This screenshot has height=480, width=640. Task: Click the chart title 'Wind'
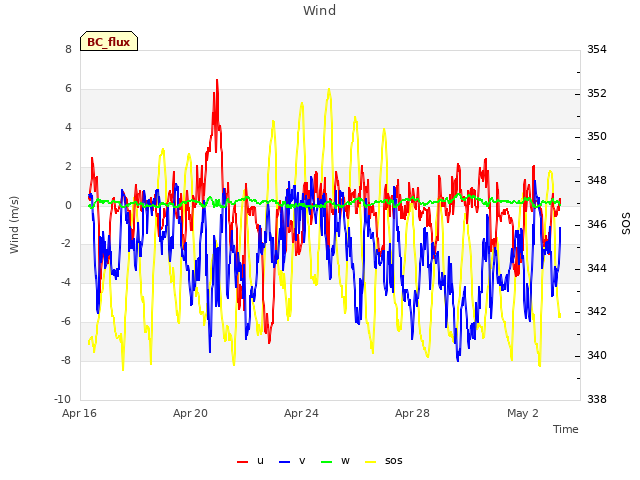[x=320, y=10]
